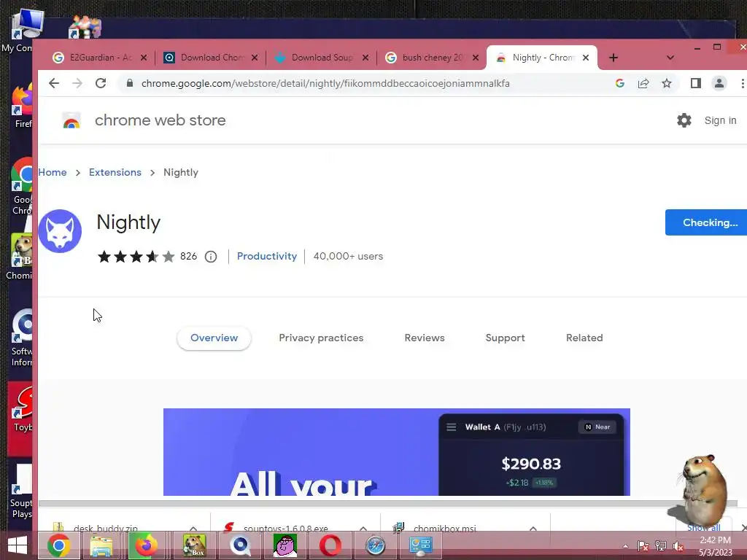Screen dimensions: 747x560
Task: Expand options for souptoys exe download
Action: [363, 528]
